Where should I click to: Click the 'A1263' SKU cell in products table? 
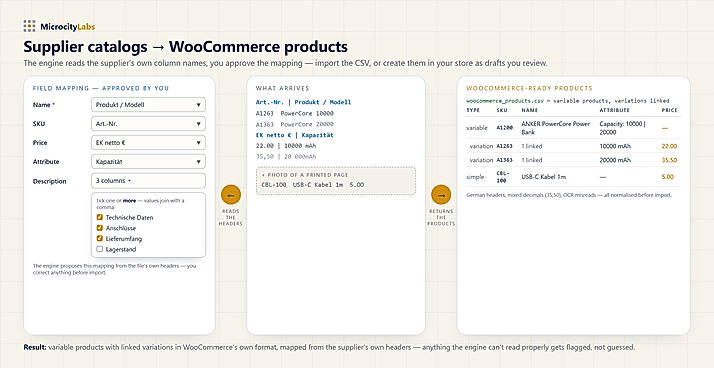(x=504, y=146)
